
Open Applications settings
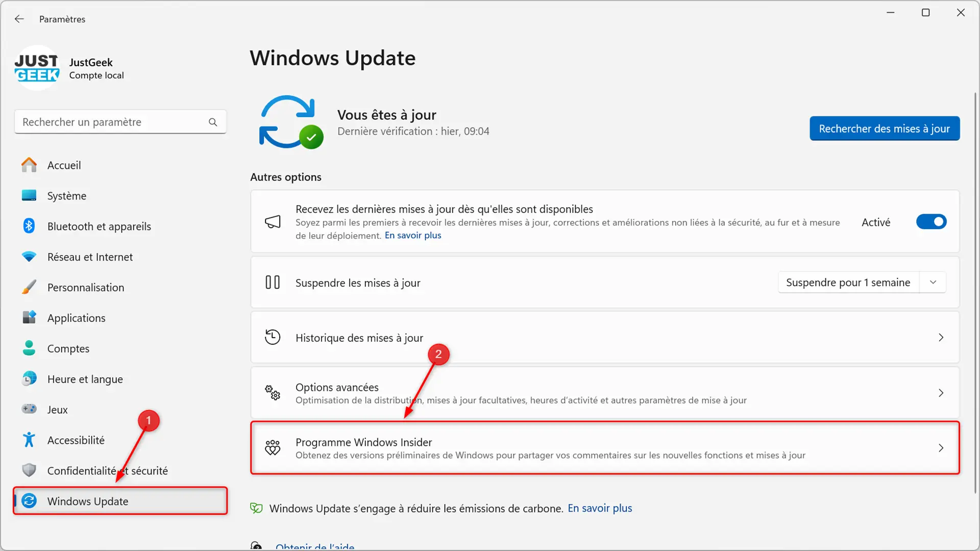coord(120,318)
